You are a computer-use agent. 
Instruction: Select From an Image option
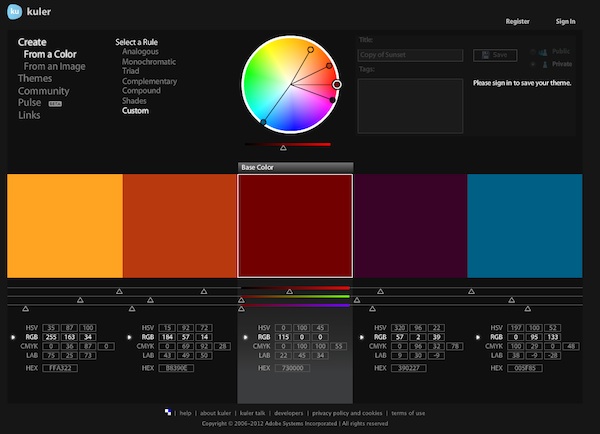[x=55, y=66]
